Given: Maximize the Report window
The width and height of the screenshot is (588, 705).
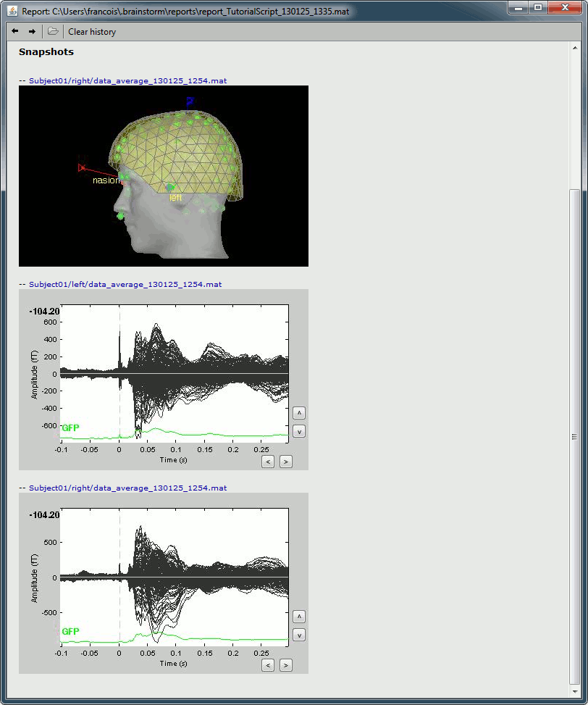Looking at the screenshot, I should click(538, 8).
